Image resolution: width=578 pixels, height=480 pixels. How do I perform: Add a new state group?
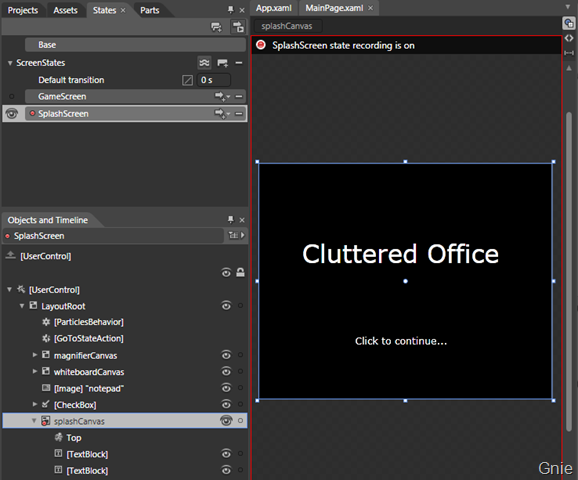pyautogui.click(x=216, y=27)
